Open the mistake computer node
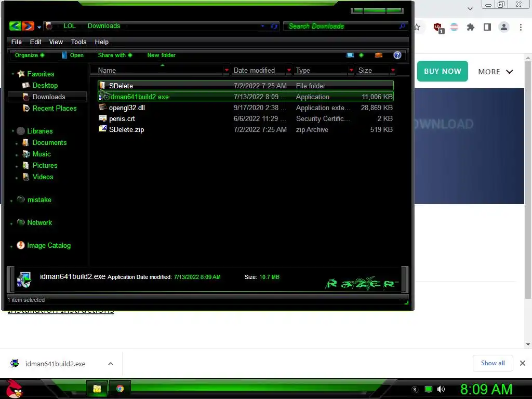This screenshot has width=532, height=399. click(39, 199)
